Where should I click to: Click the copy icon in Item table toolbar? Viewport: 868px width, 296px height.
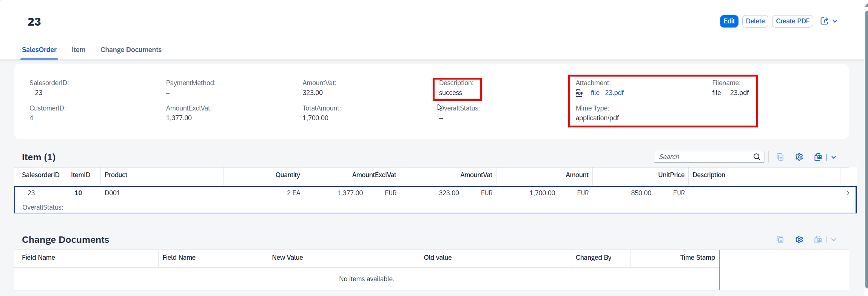point(780,157)
